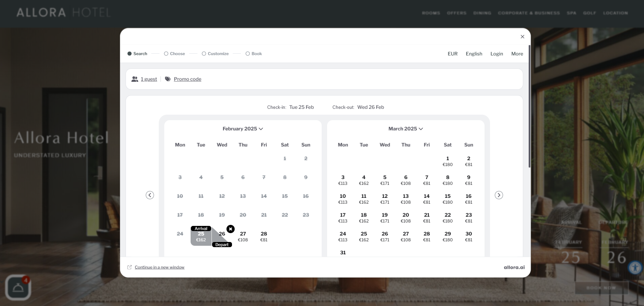Click the BOOK NOW button behind dialog
Screen dimensions: 644x306
coord(601,288)
